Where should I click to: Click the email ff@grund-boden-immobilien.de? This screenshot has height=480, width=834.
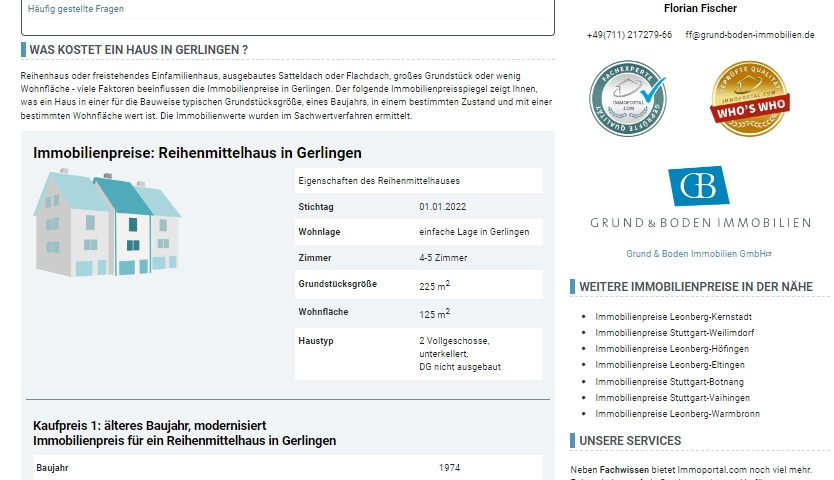point(749,35)
